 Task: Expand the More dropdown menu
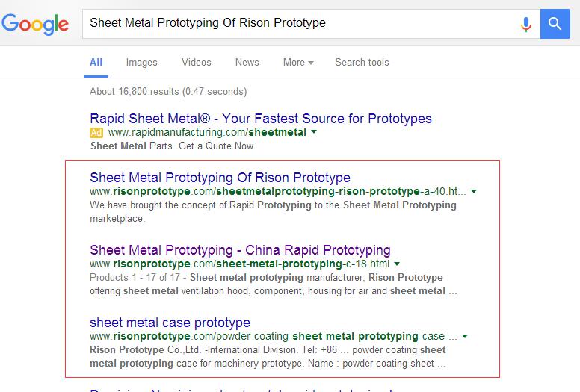click(x=297, y=63)
